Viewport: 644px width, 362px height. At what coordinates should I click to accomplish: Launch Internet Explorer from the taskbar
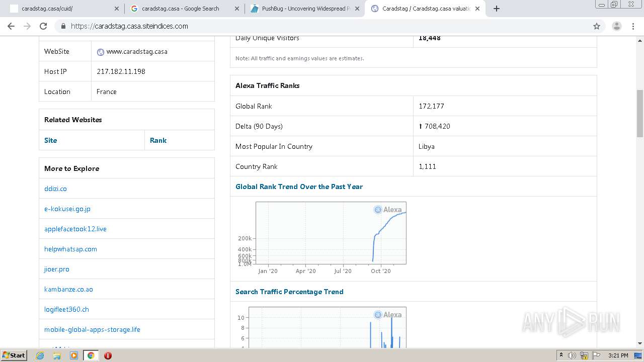pos(40,355)
